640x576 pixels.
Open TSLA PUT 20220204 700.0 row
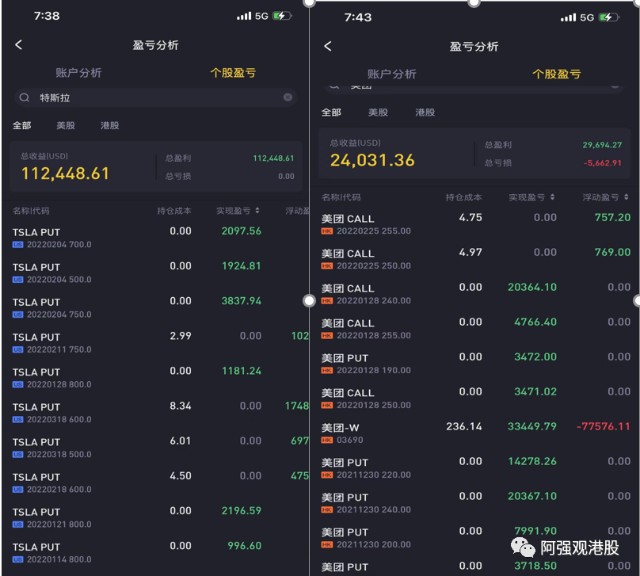(155, 238)
